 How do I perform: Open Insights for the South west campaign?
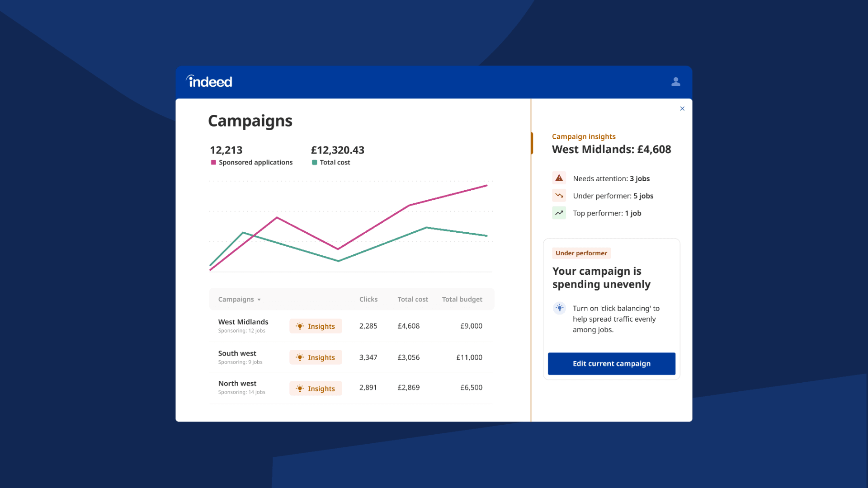(316, 357)
